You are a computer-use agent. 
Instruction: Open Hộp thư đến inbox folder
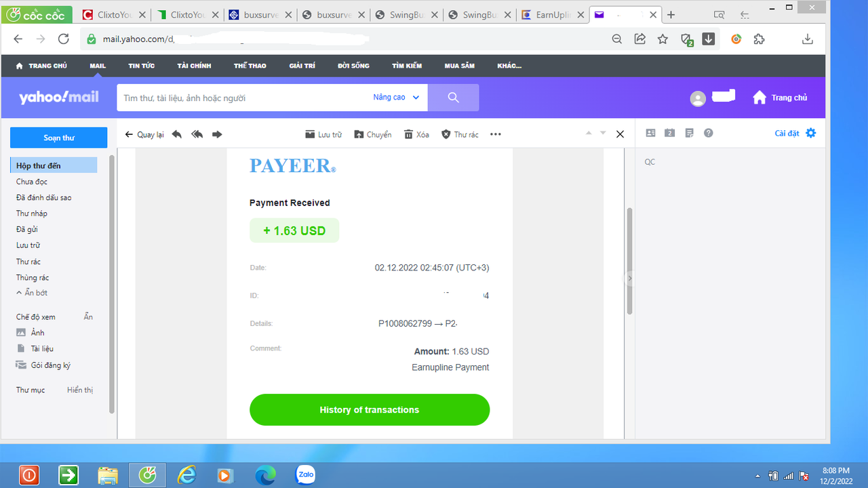[x=54, y=165]
